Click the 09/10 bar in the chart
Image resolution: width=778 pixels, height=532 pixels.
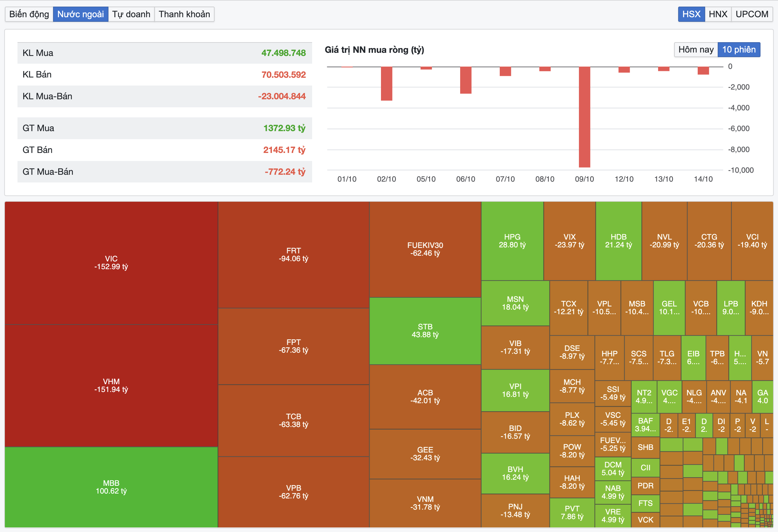pyautogui.click(x=585, y=117)
